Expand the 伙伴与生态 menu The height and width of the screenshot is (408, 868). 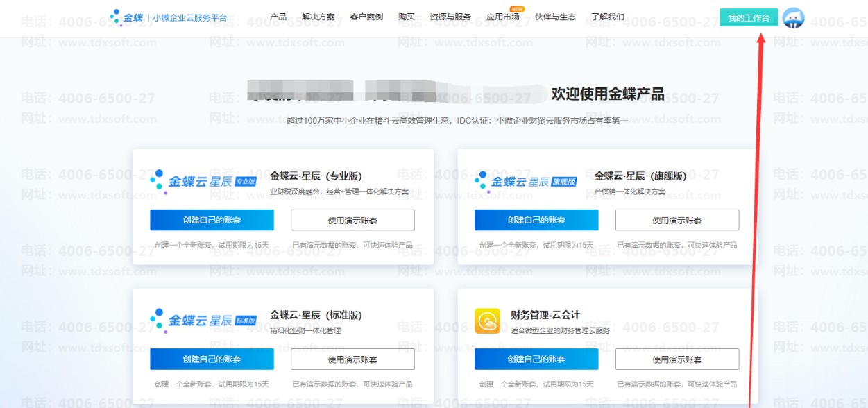point(555,17)
